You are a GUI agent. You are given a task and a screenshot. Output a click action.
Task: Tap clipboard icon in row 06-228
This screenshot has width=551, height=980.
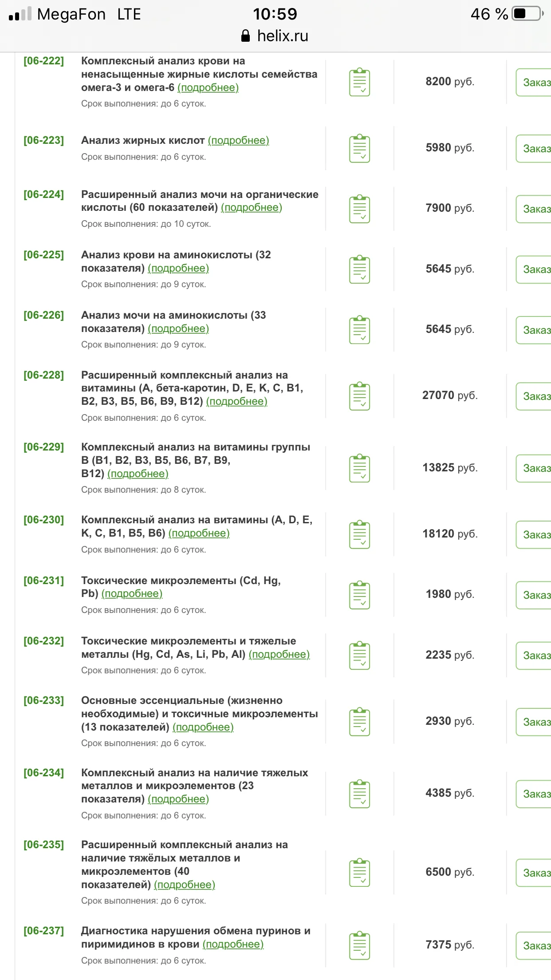[x=359, y=396]
